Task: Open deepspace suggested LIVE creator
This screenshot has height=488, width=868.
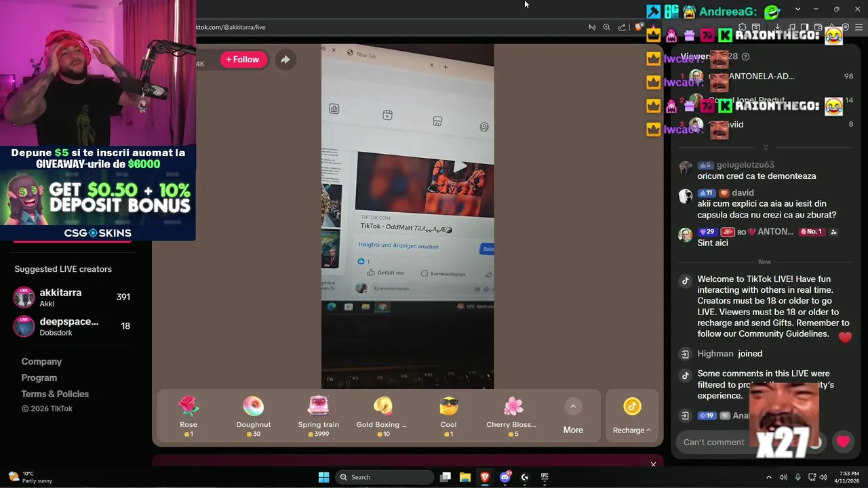Action: coord(73,326)
